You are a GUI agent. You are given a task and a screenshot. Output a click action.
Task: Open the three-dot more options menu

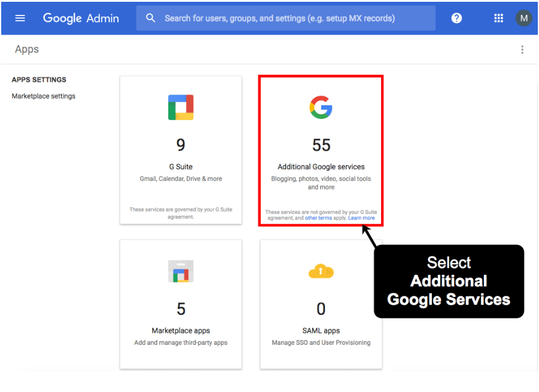pos(522,50)
